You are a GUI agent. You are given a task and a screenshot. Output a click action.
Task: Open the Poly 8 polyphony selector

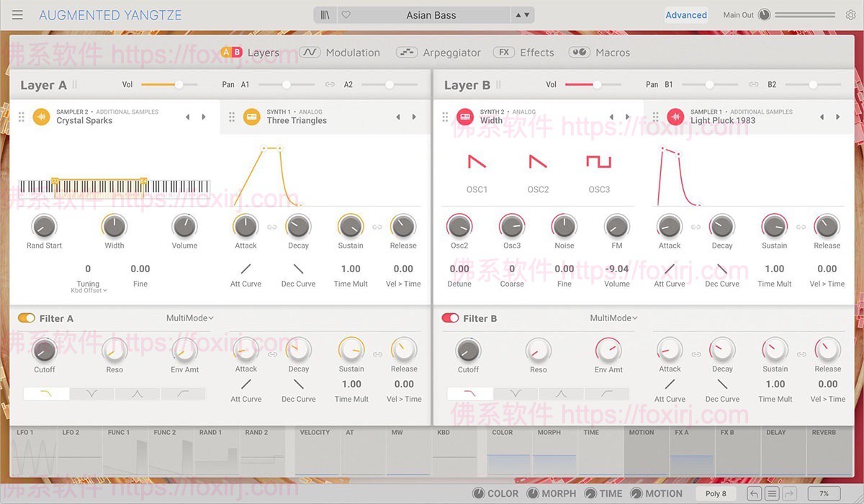click(x=715, y=493)
